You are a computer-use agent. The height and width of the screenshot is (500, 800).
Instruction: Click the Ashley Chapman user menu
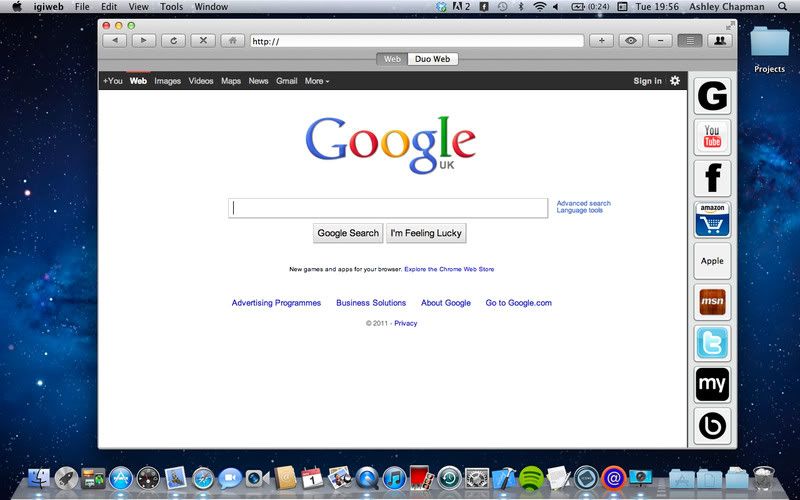tap(727, 7)
